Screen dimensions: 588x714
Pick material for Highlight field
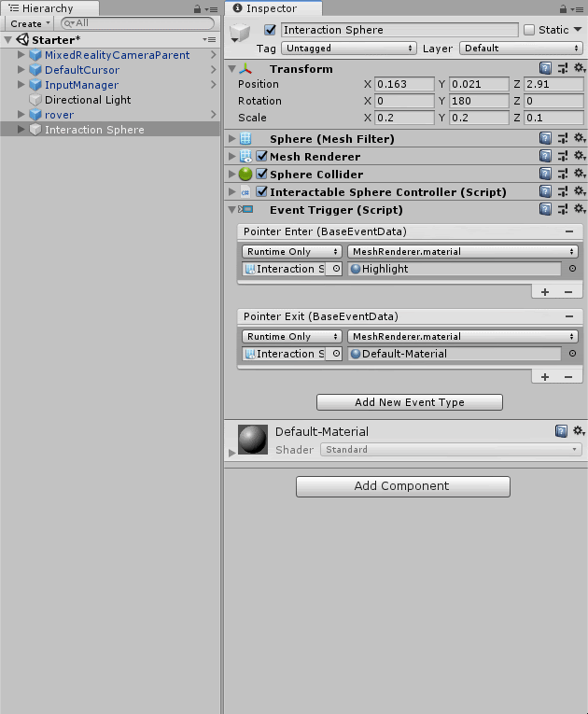pyautogui.click(x=572, y=269)
